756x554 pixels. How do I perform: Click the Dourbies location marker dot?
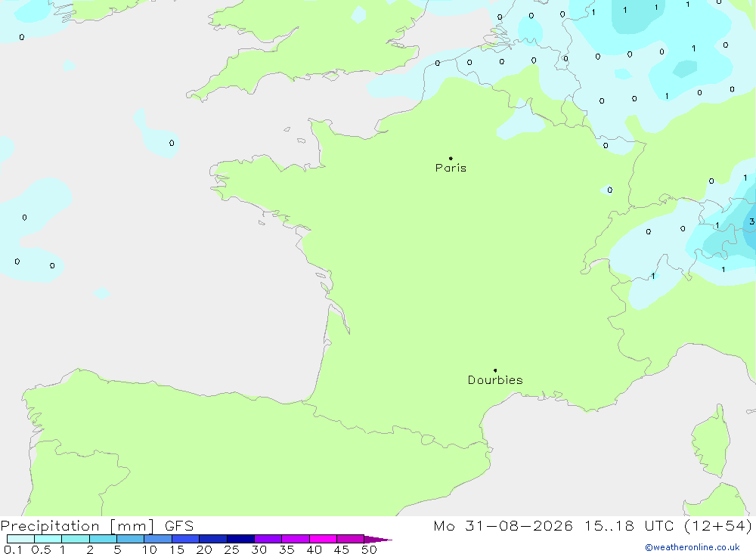[495, 370]
